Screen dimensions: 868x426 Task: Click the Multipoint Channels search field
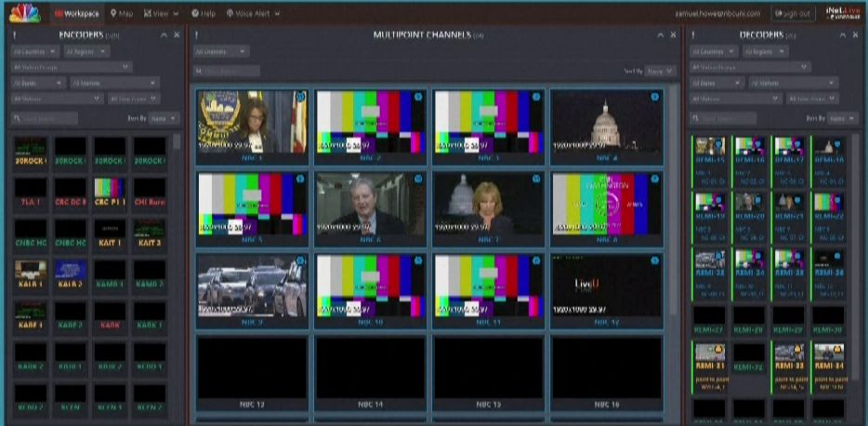(227, 71)
